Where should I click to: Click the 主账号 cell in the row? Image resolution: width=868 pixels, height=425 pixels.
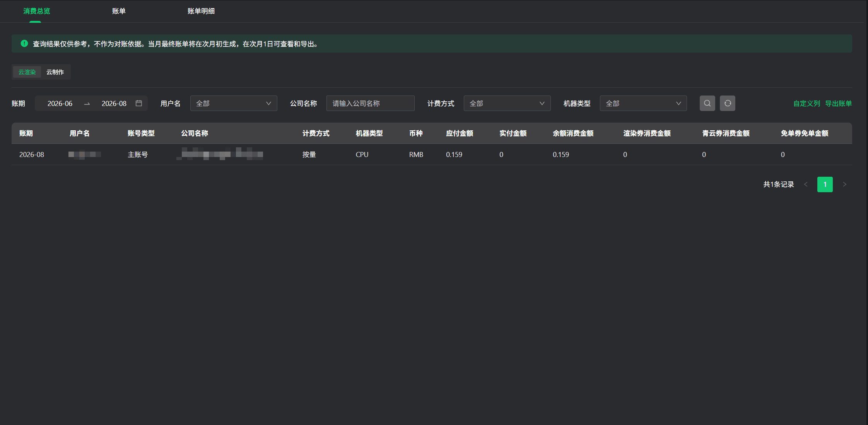[x=138, y=155]
